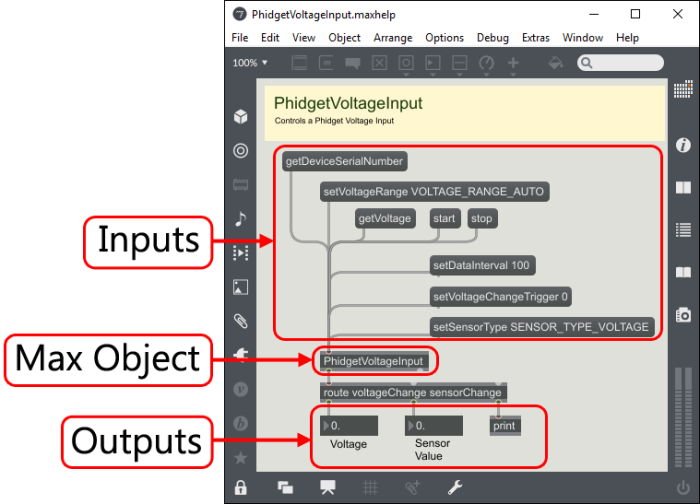Open the Vizzie 'v' icon
This screenshot has height=504, width=700.
[241, 389]
